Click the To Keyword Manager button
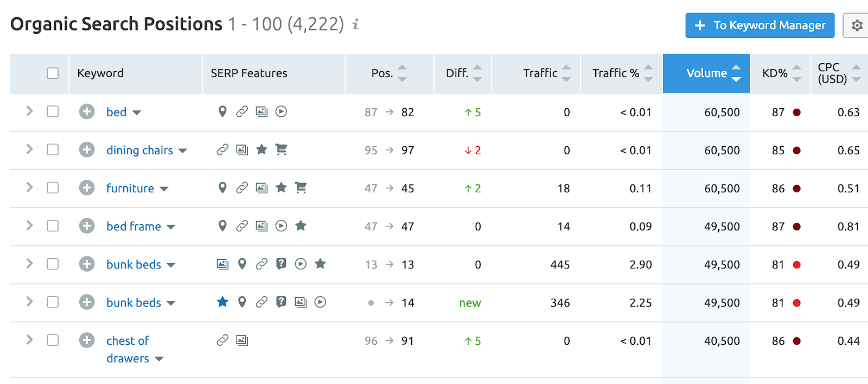Image resolution: width=868 pixels, height=384 pixels. [760, 26]
